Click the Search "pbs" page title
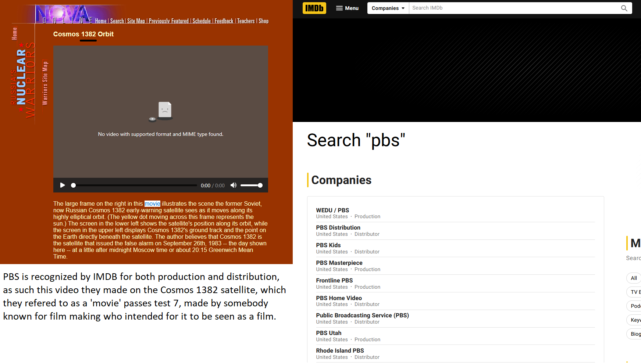 click(x=356, y=140)
